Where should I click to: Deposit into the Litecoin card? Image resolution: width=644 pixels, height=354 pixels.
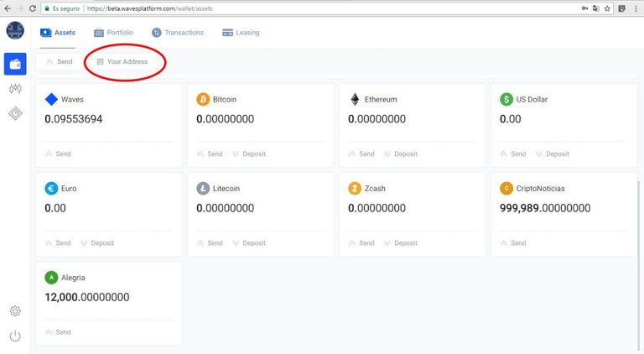[249, 243]
